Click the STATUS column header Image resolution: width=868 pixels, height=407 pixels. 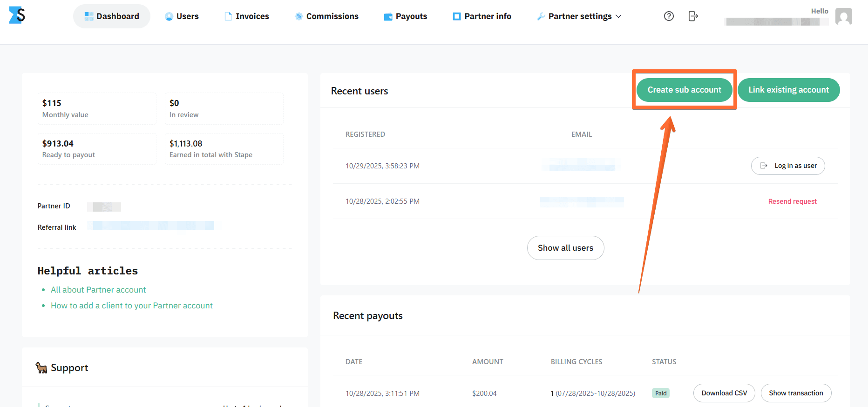tap(664, 362)
